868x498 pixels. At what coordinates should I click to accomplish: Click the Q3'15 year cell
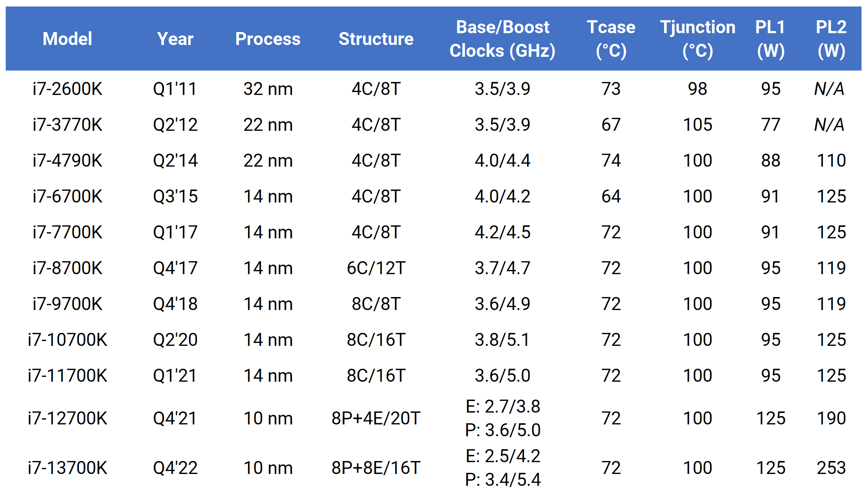point(175,196)
